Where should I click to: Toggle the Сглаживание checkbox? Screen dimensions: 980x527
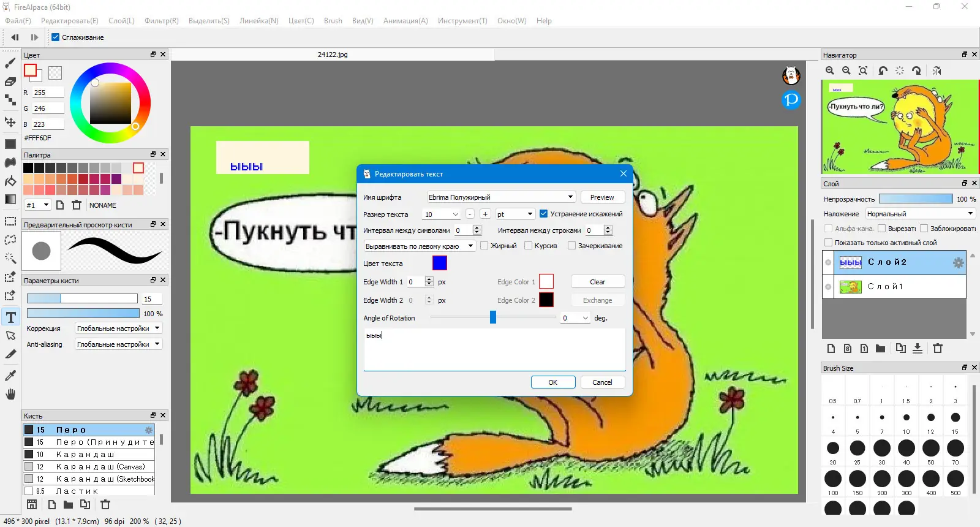click(x=56, y=37)
